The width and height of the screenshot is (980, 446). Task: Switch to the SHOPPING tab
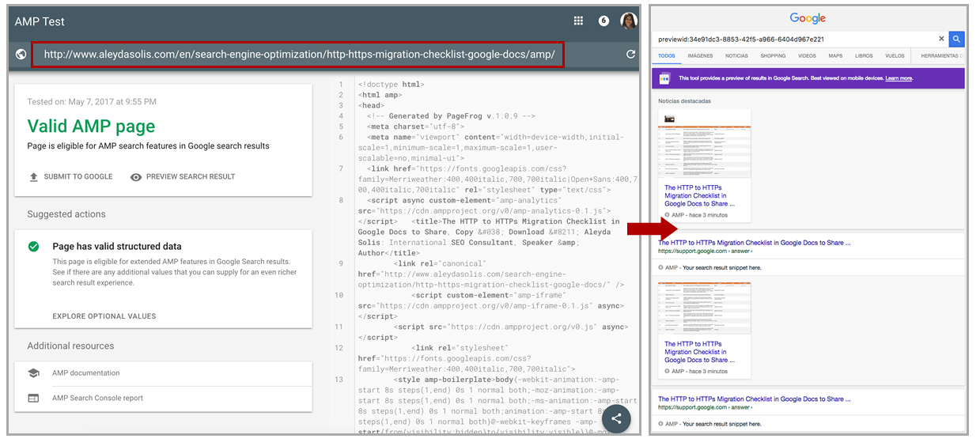click(x=773, y=56)
